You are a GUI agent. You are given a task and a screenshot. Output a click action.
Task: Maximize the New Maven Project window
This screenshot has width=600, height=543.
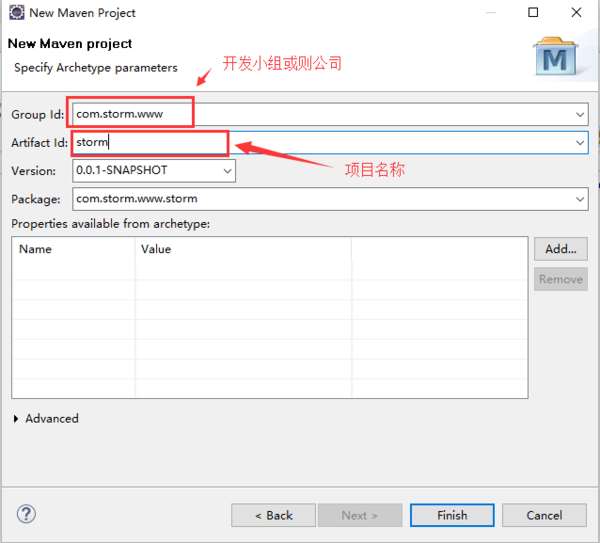(x=533, y=13)
